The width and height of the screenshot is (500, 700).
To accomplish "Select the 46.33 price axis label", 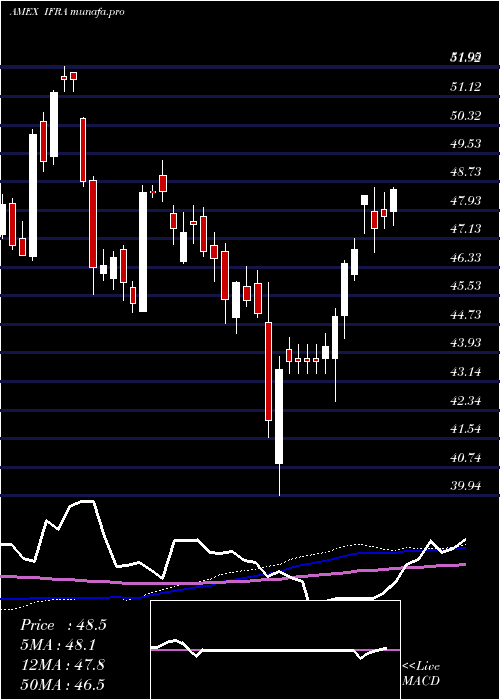I will [466, 258].
